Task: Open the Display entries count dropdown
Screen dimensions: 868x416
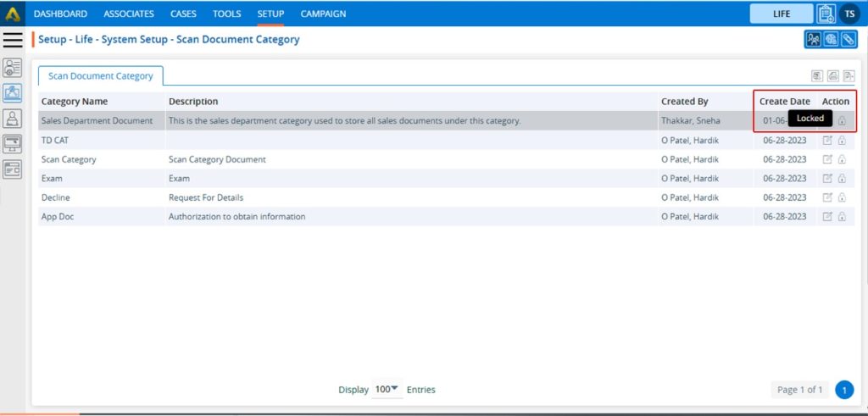Action: (x=387, y=390)
